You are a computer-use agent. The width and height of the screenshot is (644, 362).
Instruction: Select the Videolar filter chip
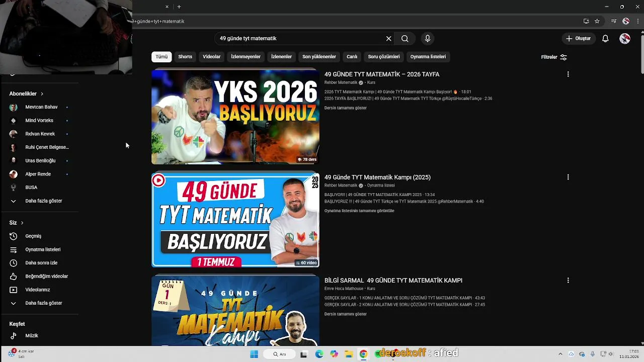pos(212,57)
